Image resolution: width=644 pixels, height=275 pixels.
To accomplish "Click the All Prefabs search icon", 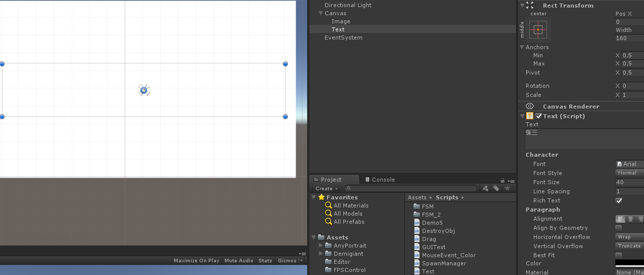I will 329,222.
